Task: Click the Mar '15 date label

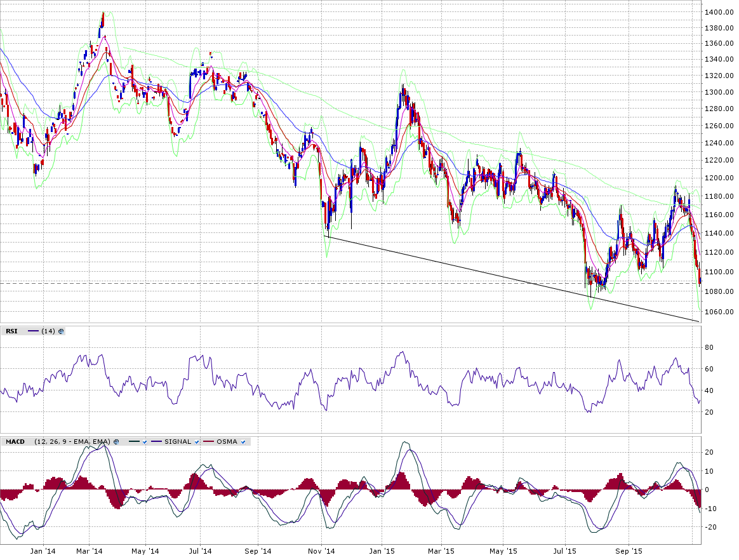Action: point(441,551)
